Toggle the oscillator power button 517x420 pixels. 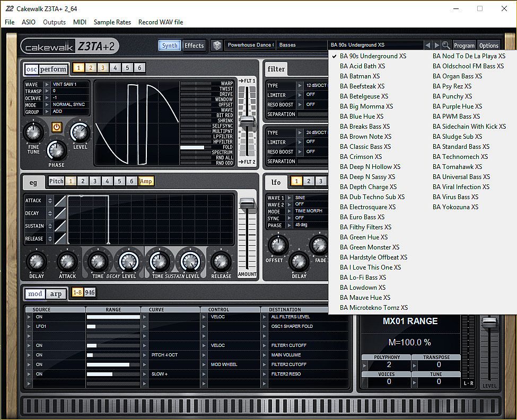[x=56, y=127]
